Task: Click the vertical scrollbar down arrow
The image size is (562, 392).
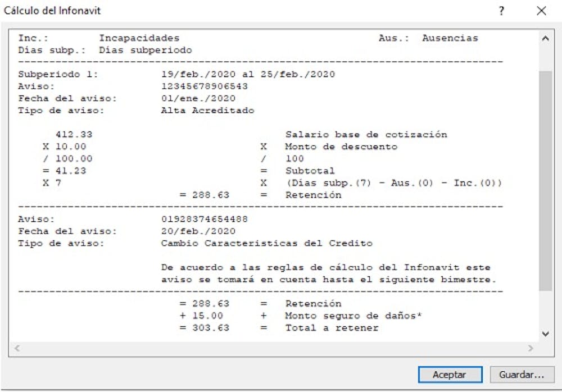Action: click(x=545, y=334)
